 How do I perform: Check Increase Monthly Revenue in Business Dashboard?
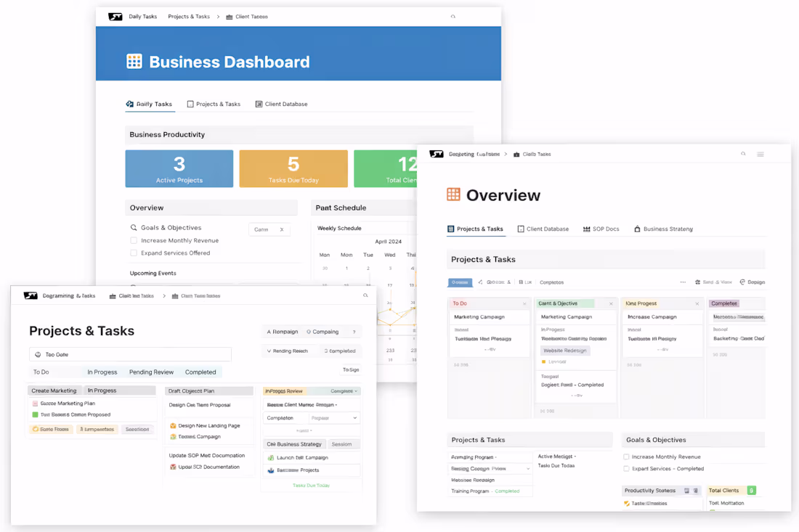134,240
